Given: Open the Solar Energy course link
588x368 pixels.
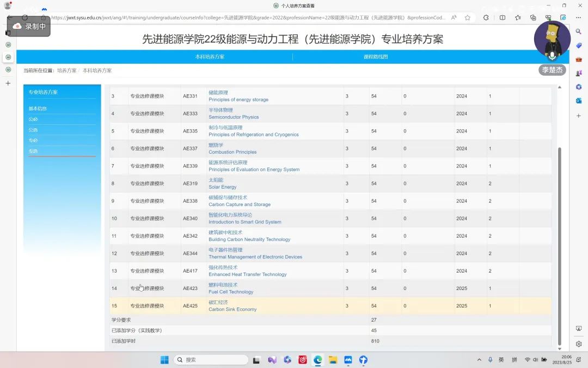Looking at the screenshot, I should click(x=222, y=187).
